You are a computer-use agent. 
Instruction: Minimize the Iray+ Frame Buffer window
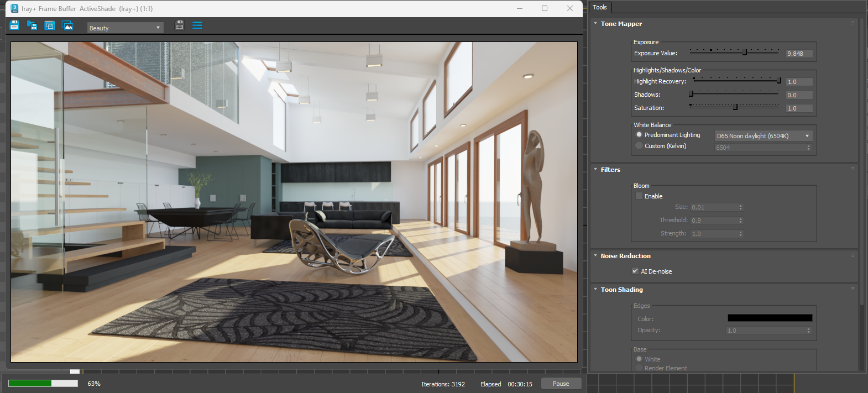click(520, 8)
